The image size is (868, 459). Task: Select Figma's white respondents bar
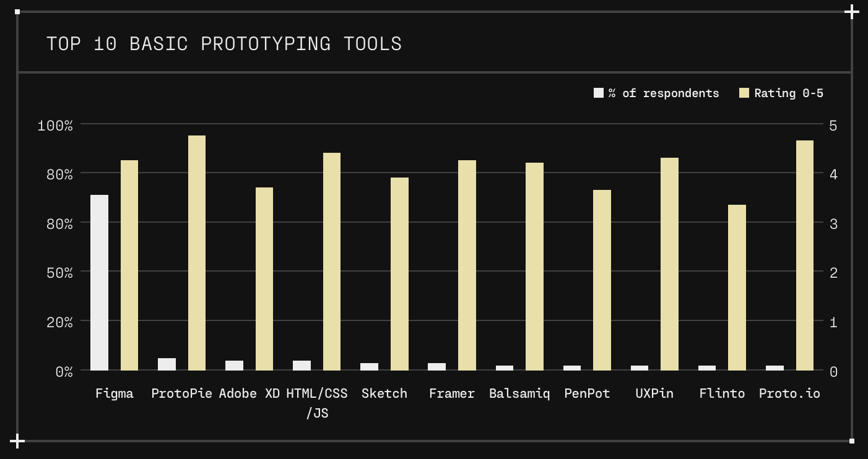[x=99, y=283]
